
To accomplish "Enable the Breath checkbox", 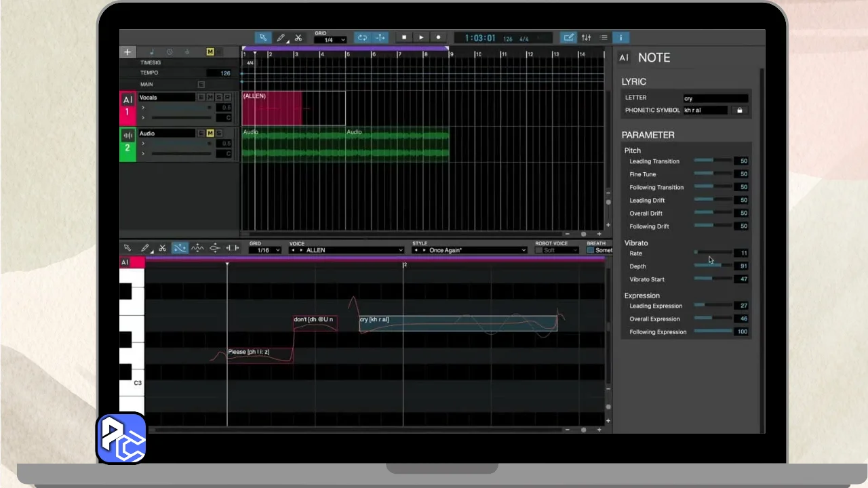I will [590, 250].
